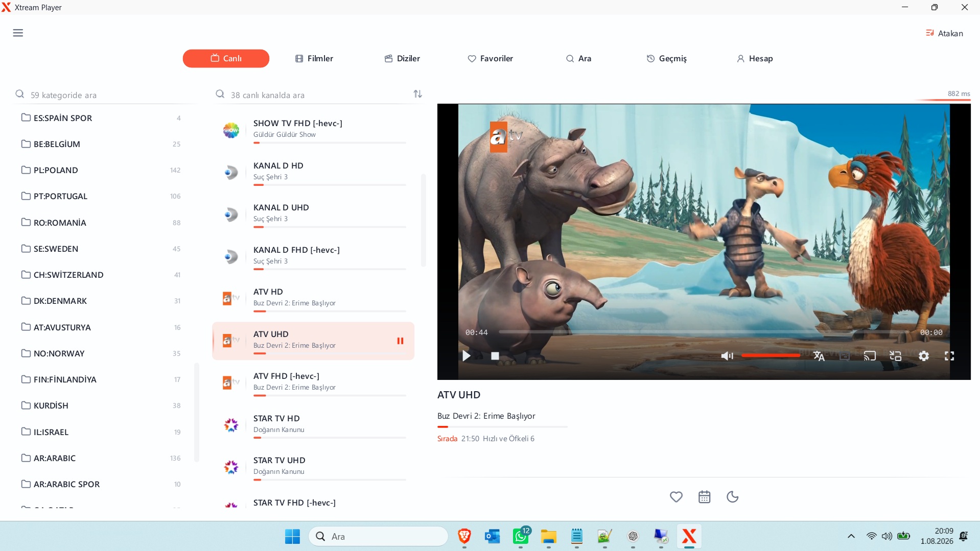Adjust the red volume slider
Viewport: 980px width, 551px height.
pos(771,355)
